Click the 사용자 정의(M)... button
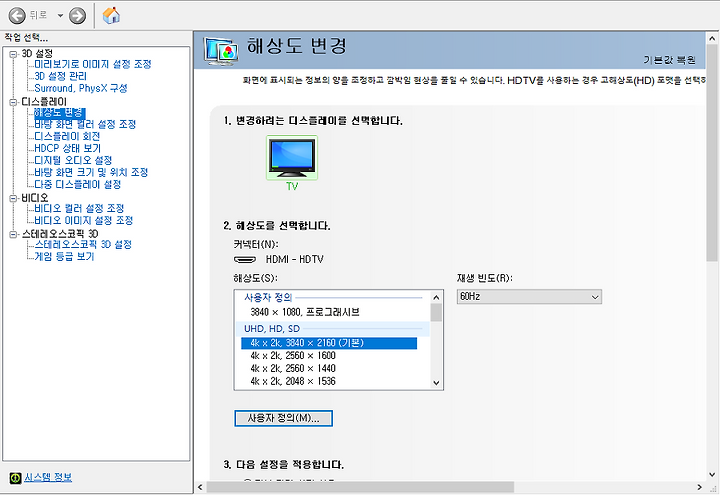Image resolution: width=720 pixels, height=495 pixels. coord(283,418)
